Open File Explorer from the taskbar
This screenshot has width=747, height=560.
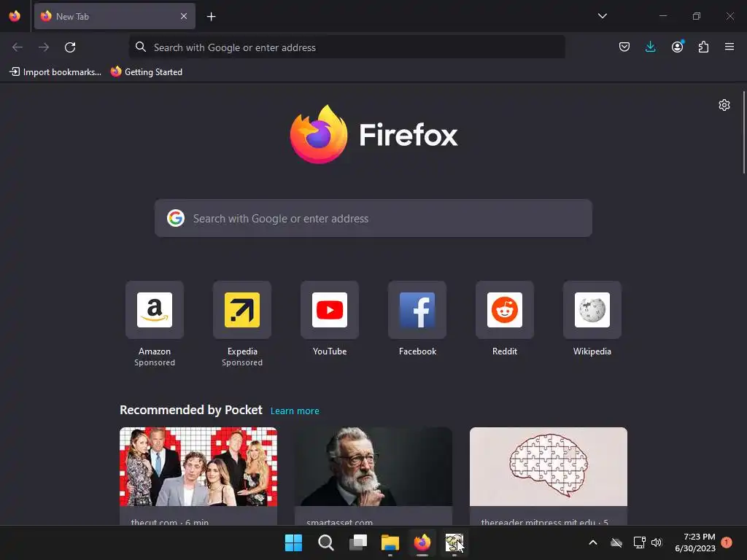pyautogui.click(x=390, y=542)
